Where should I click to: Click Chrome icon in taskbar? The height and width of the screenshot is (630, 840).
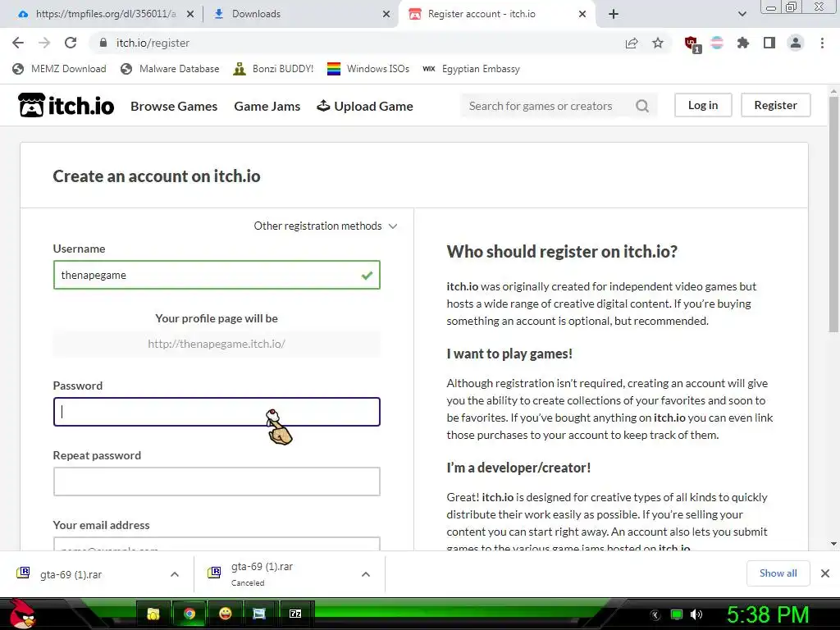pyautogui.click(x=189, y=614)
